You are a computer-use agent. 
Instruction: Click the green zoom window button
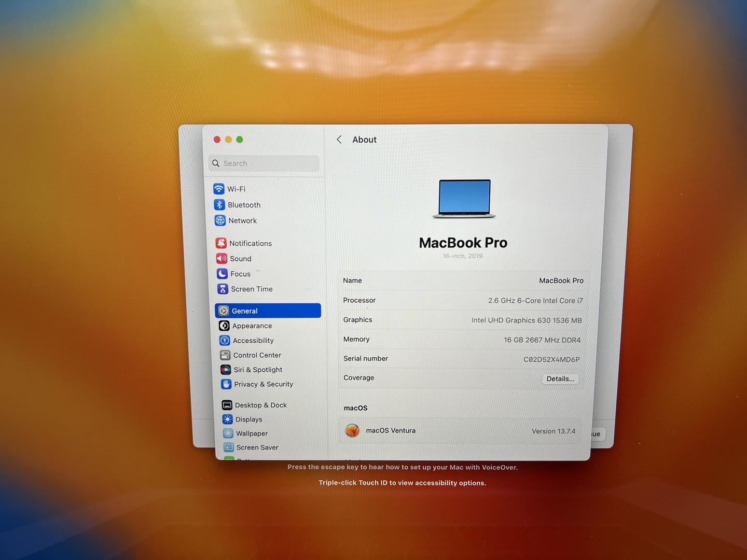(x=240, y=139)
